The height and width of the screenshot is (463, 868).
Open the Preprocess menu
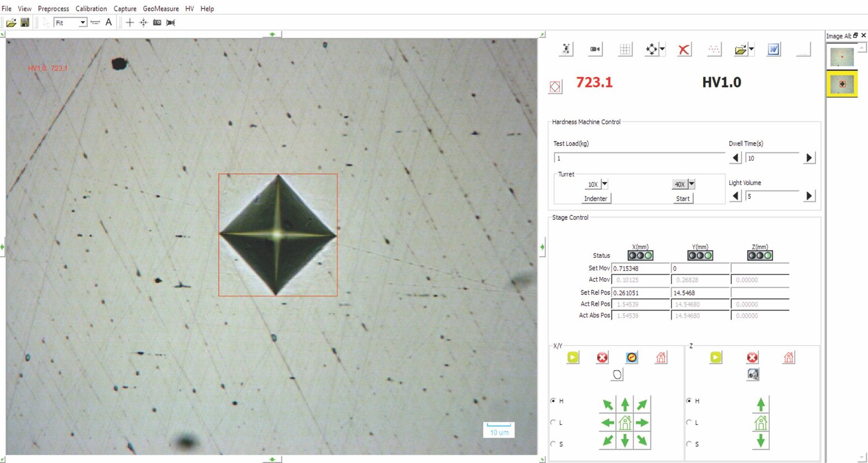coord(53,9)
